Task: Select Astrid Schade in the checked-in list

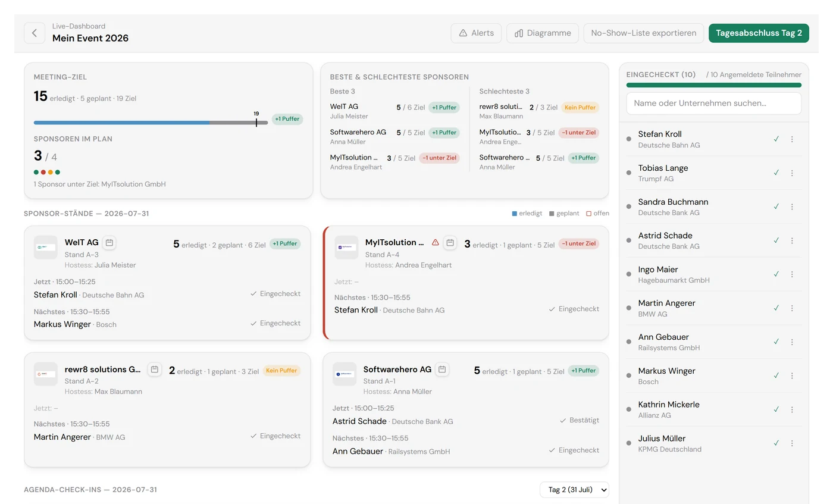Action: (x=714, y=240)
